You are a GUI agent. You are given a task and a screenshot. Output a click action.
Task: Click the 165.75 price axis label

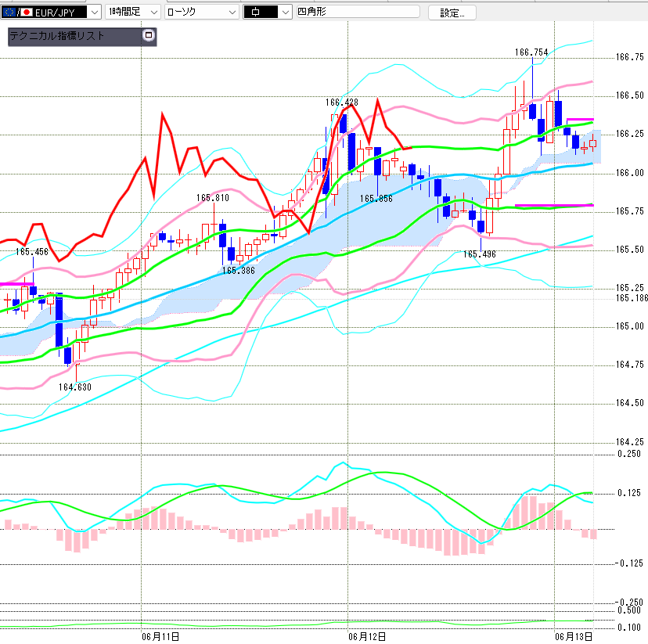click(x=630, y=211)
